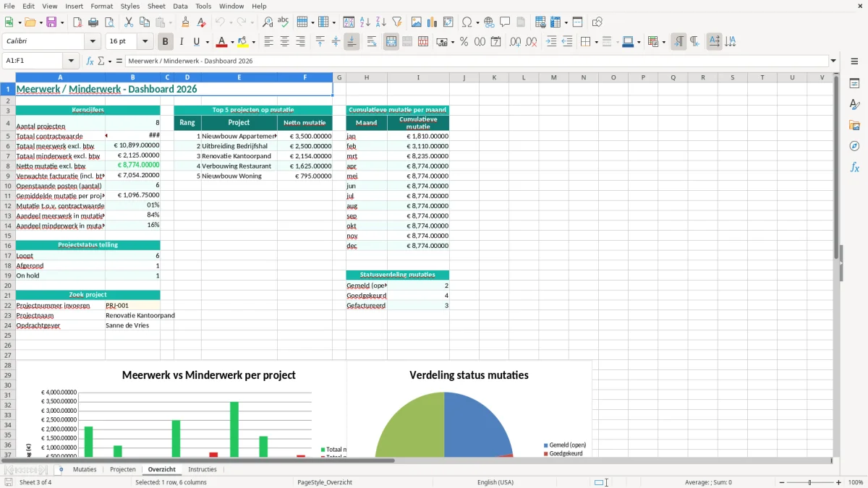The image size is (868, 488).
Task: Click Increase Indent icon
Action: point(551,42)
